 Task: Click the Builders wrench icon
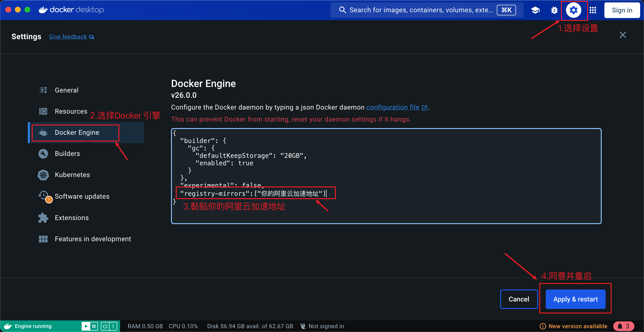[43, 154]
